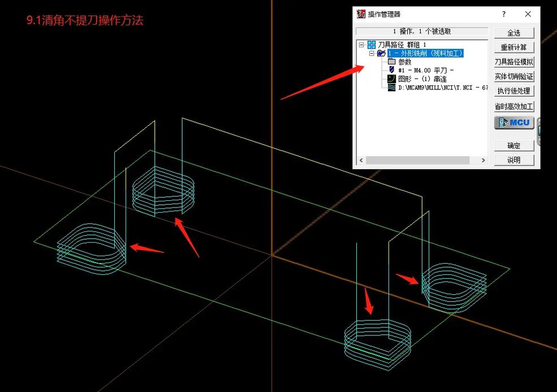Open 省时高效加工 options

pos(514,106)
